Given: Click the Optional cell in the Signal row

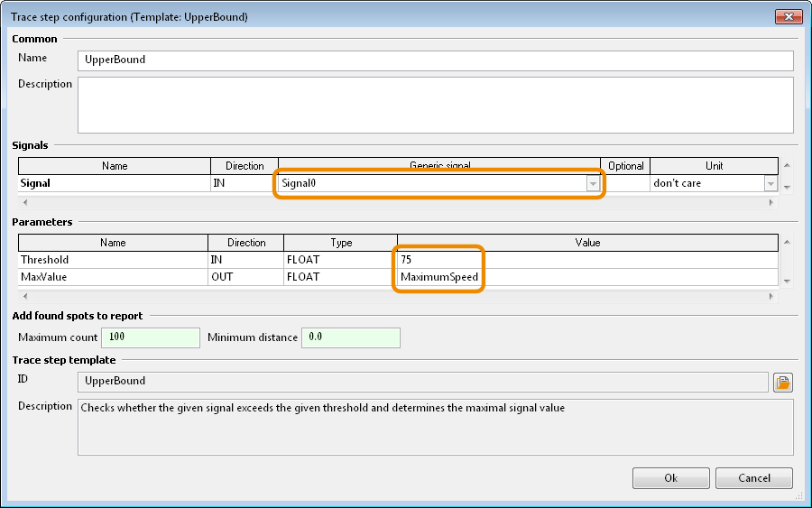Looking at the screenshot, I should point(625,183).
